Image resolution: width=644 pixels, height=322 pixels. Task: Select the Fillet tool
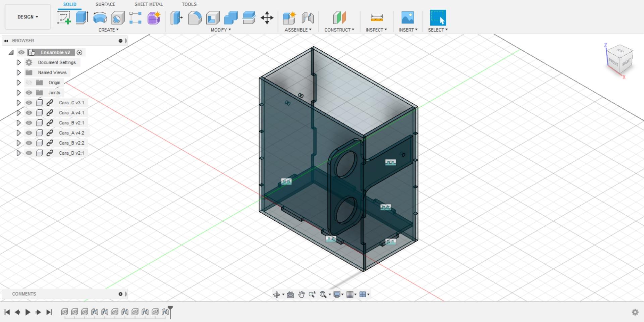click(195, 17)
